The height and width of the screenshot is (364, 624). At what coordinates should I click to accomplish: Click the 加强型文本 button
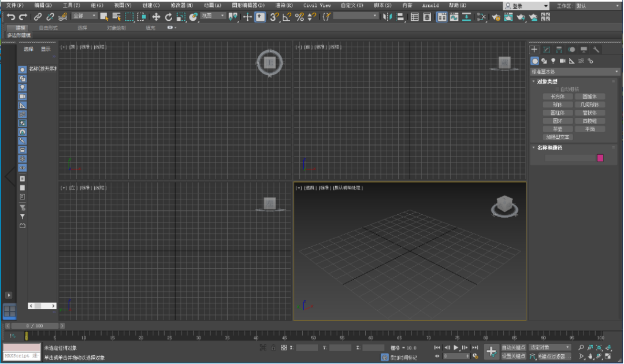[x=558, y=137]
